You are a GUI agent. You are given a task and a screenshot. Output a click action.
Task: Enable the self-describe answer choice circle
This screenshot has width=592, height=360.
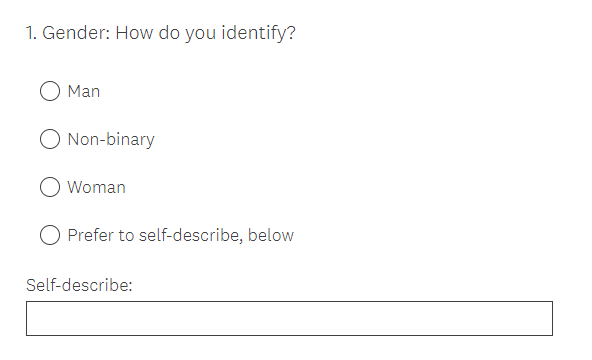pos(50,235)
